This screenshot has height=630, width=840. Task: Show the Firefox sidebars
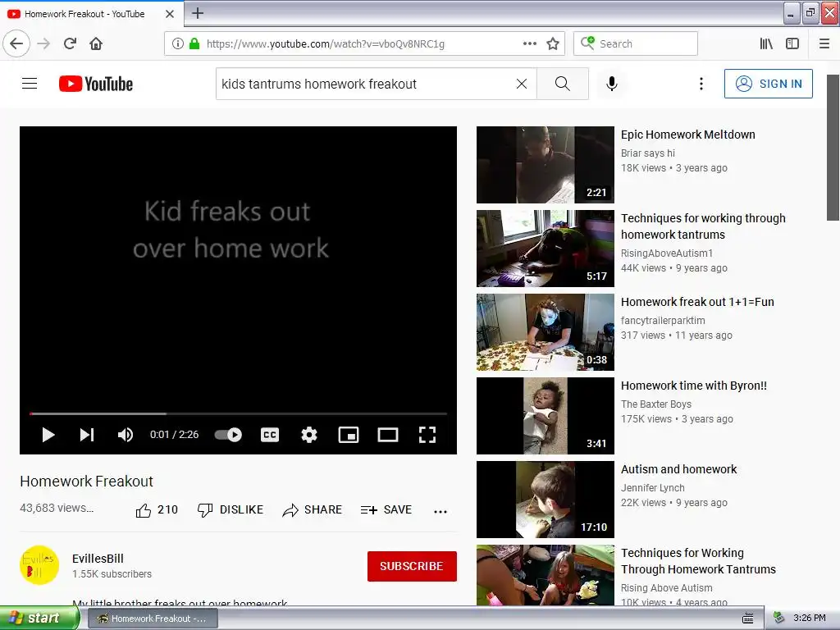[x=792, y=44]
